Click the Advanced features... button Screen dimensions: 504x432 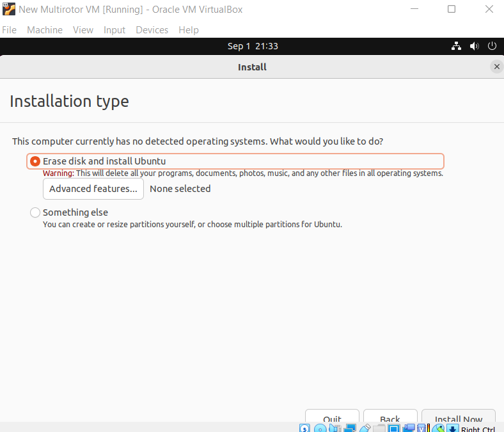coord(93,189)
